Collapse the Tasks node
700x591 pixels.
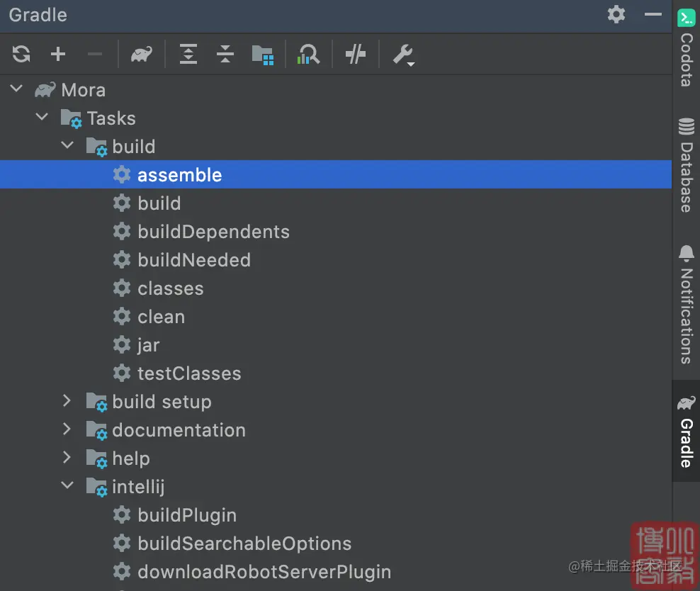(42, 117)
